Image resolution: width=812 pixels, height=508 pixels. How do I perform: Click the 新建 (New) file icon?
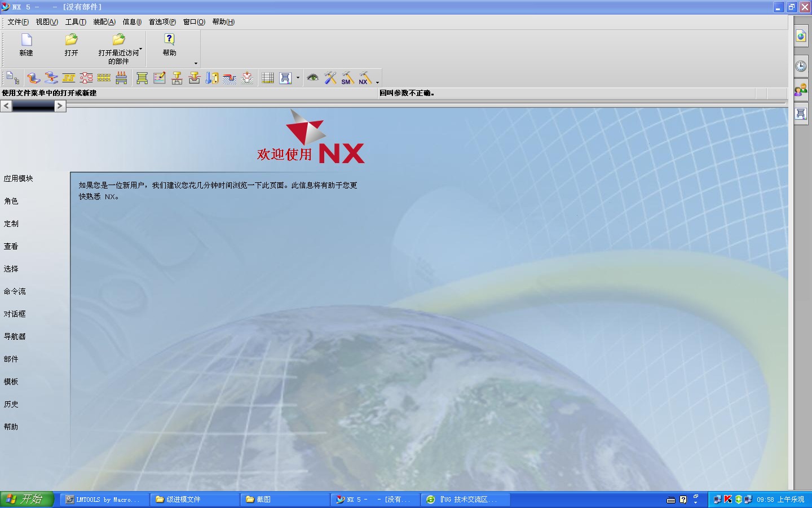click(26, 45)
